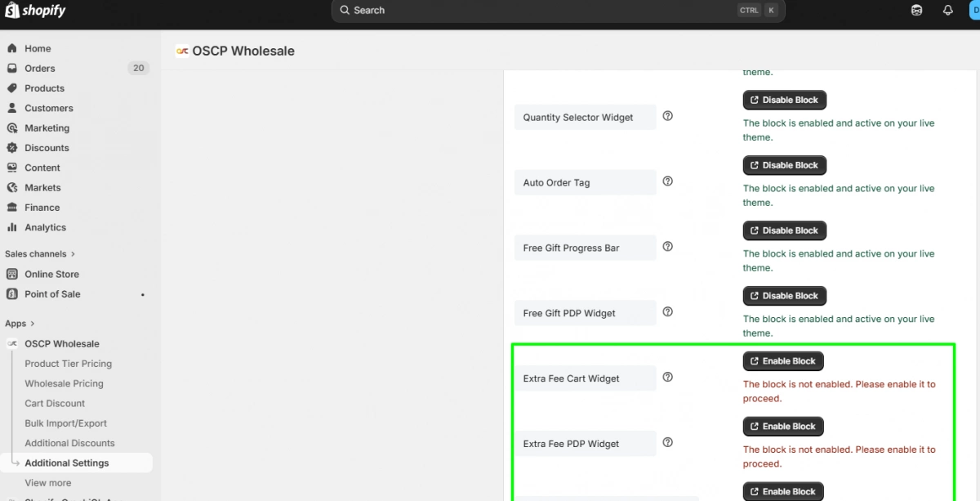Enable the Extra Fee Cart Widget block
Screen dimensions: 980x501
tap(783, 361)
